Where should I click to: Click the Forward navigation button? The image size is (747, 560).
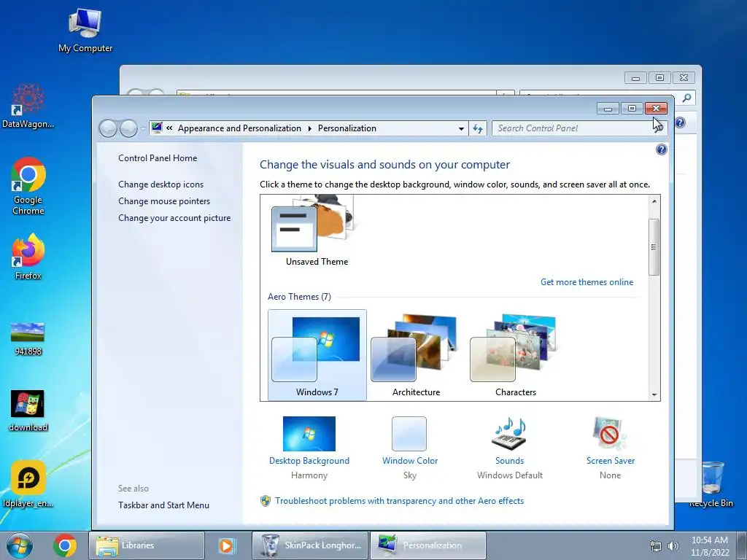(128, 128)
